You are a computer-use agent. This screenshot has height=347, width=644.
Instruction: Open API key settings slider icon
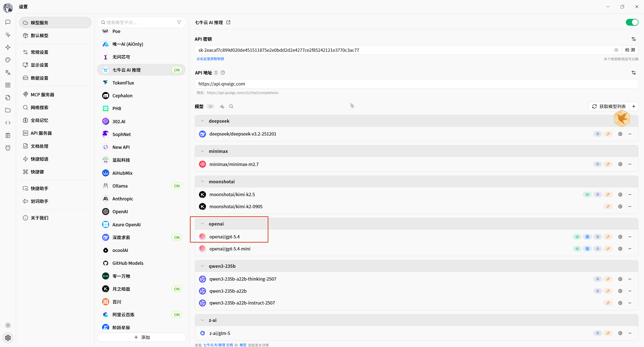point(633,39)
